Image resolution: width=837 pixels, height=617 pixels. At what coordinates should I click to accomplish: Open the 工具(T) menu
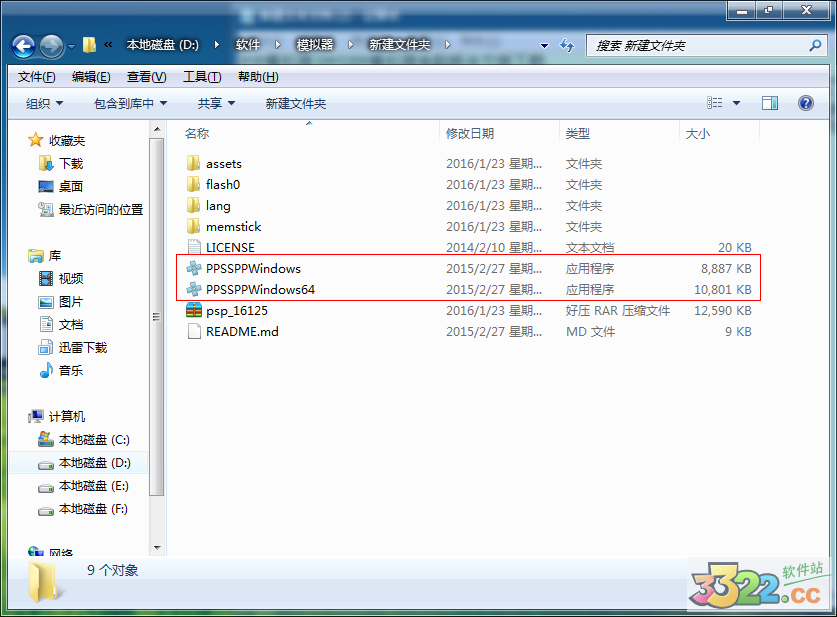[202, 77]
